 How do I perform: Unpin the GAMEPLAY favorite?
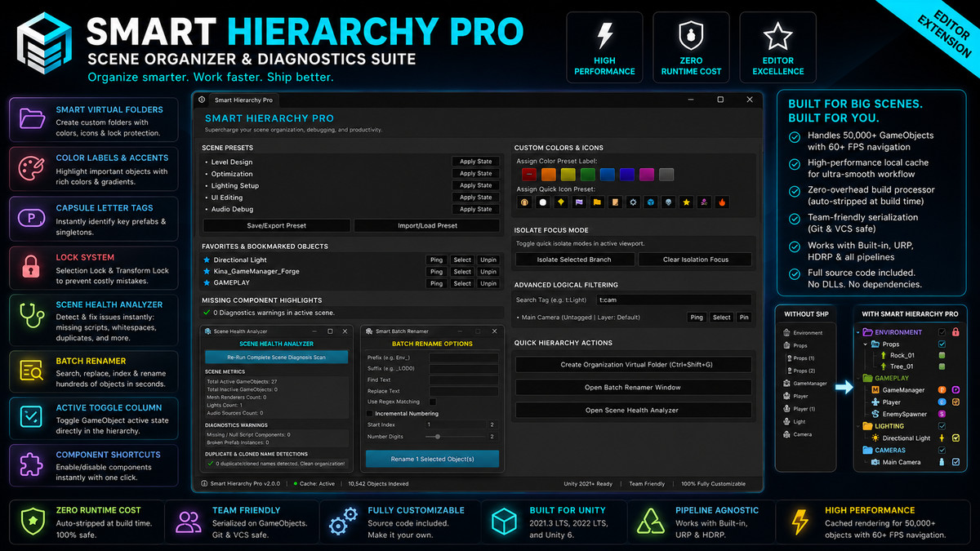488,283
